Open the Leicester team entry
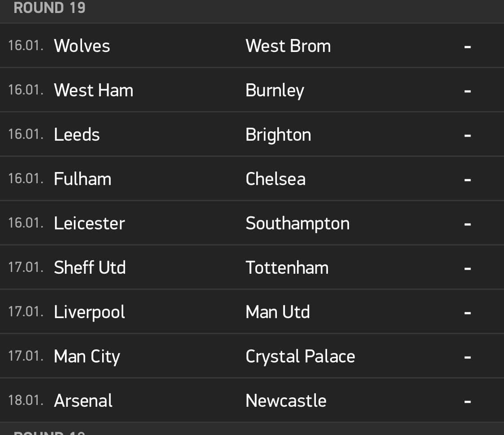 89,223
